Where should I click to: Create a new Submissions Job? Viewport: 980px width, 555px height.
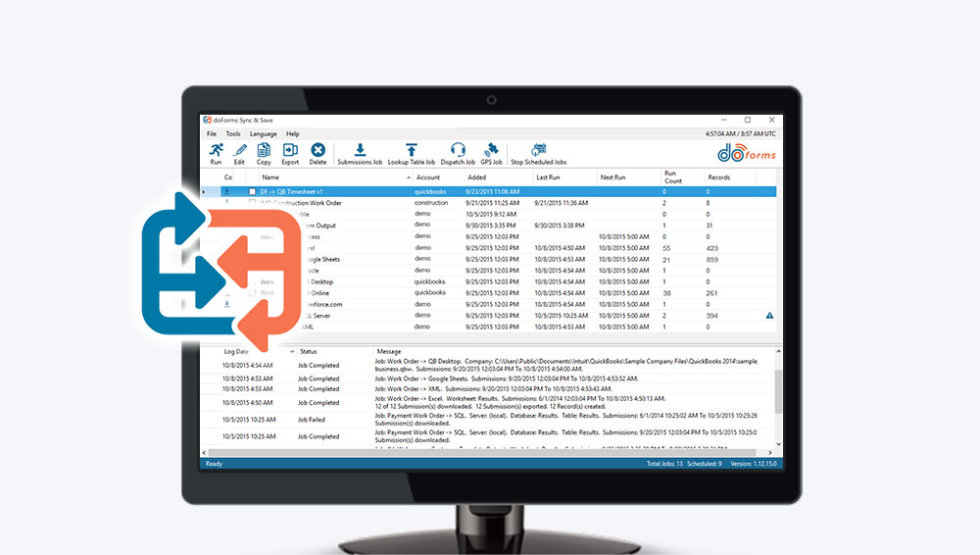coord(360,153)
